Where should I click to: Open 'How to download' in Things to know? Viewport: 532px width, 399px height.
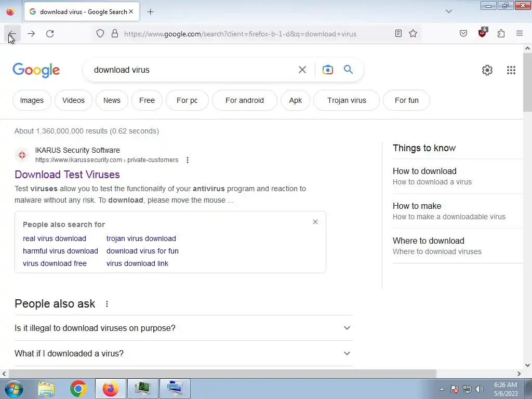458,176
